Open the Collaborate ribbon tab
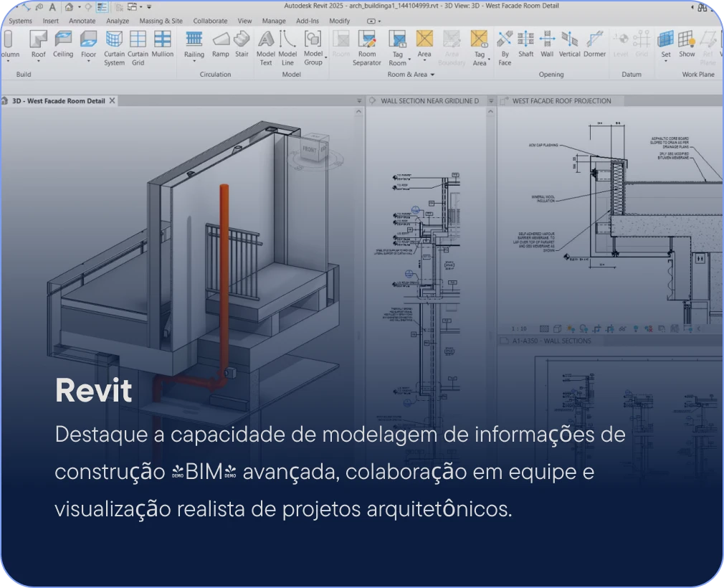 click(210, 21)
